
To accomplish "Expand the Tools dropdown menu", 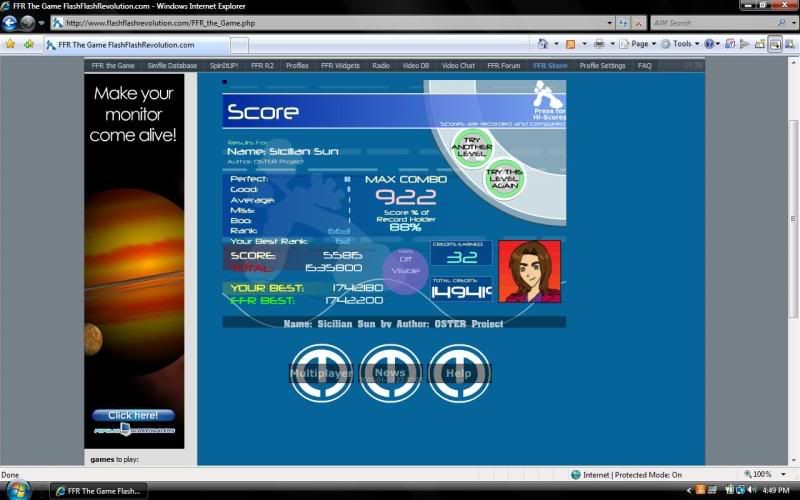I will coord(684,44).
